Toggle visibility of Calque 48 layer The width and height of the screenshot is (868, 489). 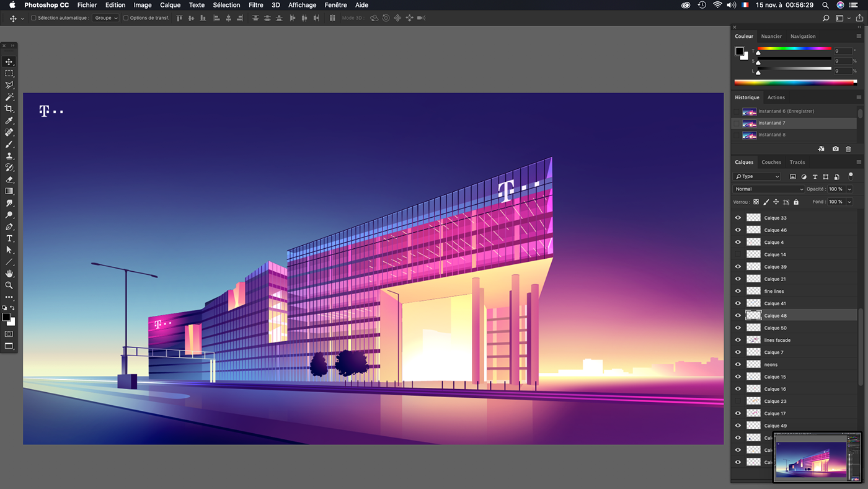(738, 316)
